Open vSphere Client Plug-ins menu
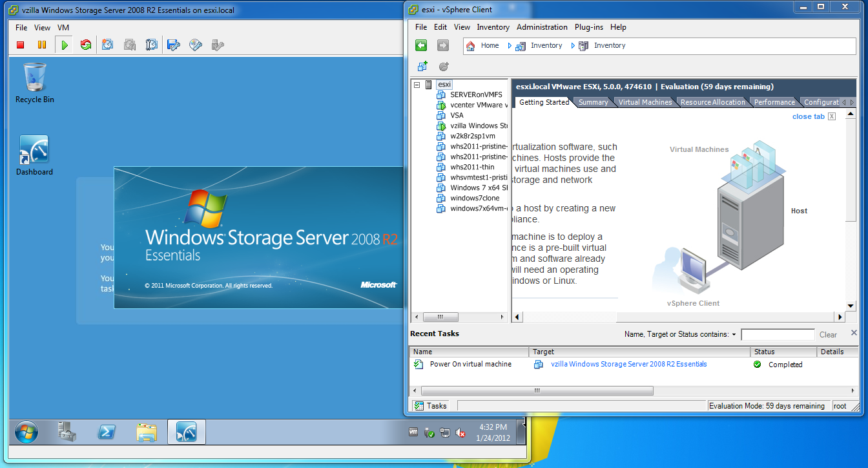This screenshot has height=468, width=868. pos(589,27)
